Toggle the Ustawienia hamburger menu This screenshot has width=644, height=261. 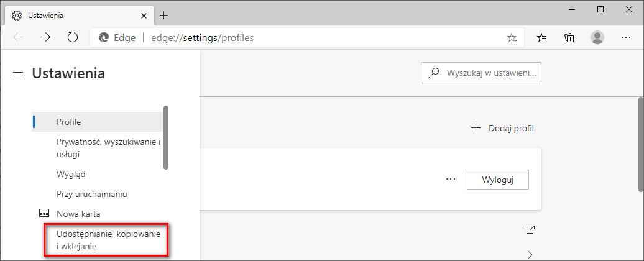pos(18,73)
